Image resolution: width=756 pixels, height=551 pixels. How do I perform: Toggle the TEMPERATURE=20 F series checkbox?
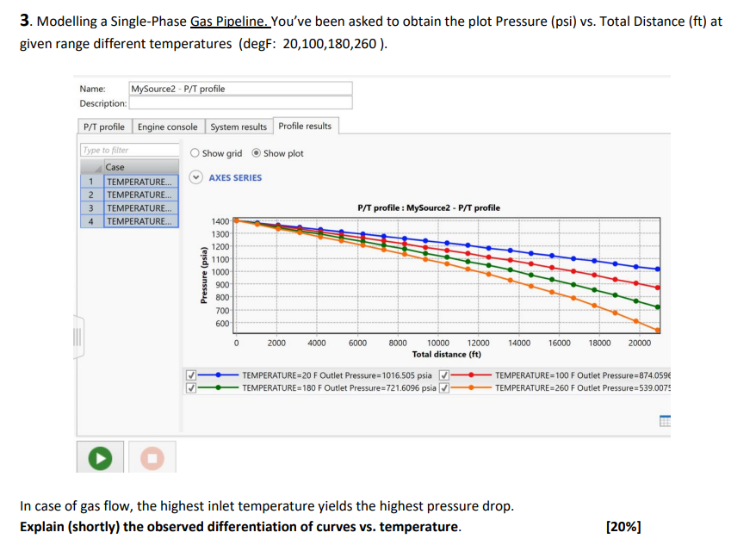point(191,375)
